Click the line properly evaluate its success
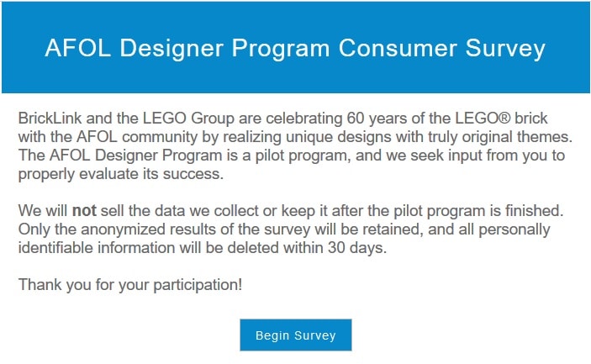Screen dimensions: 591x364 point(121,174)
